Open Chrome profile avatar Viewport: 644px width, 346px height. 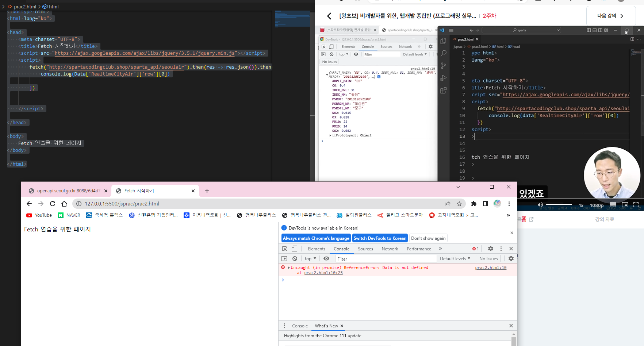[x=497, y=204]
